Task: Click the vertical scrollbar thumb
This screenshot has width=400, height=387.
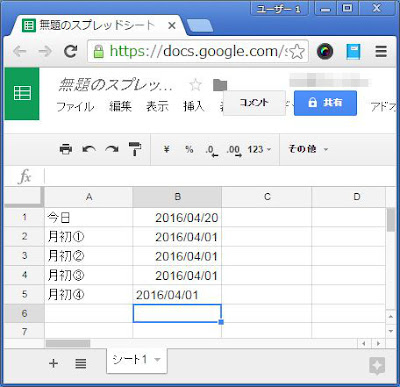Action: coord(391,220)
